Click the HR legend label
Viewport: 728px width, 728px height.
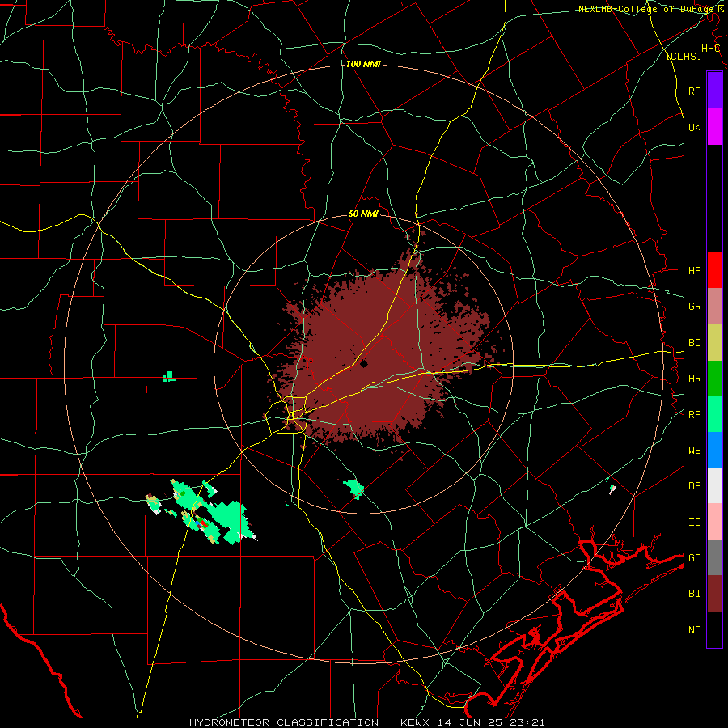[x=694, y=379]
